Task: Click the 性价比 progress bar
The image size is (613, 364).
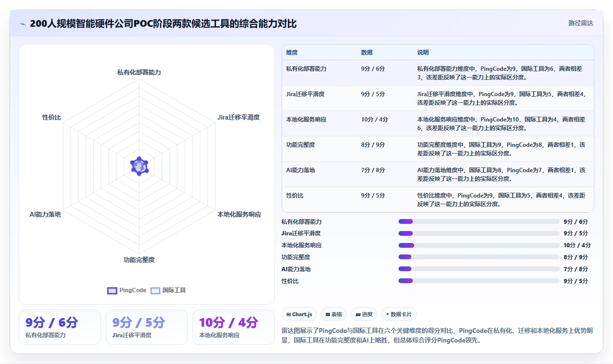Action: click(x=479, y=281)
